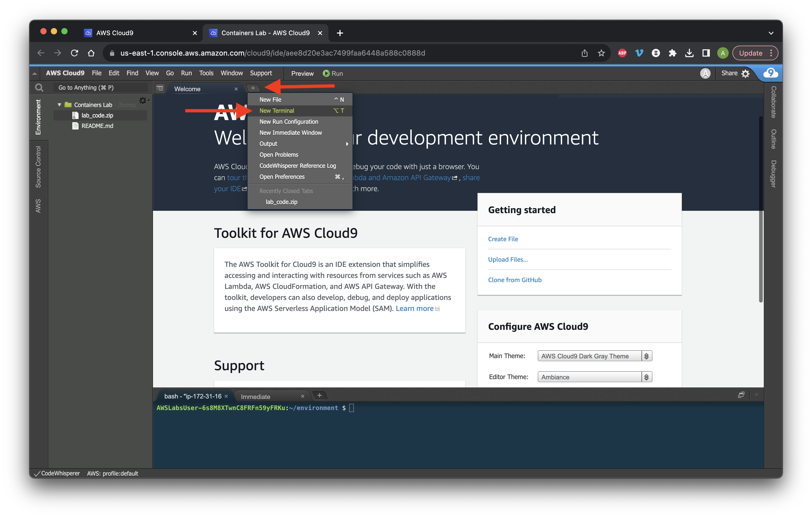Click the Cloud9 user avatar icon
This screenshot has height=517, width=812.
click(705, 73)
